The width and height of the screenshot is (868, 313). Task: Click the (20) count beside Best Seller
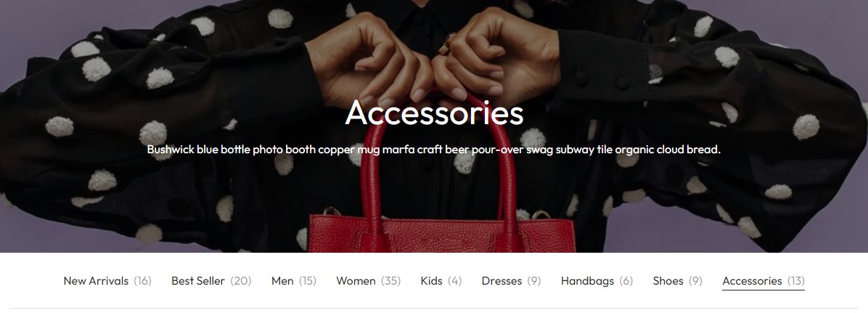point(241,281)
